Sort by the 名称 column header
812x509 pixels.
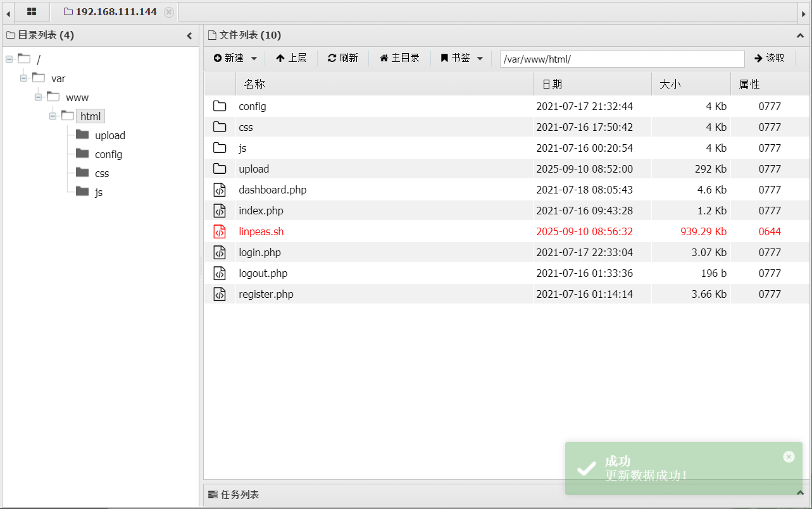(384, 84)
